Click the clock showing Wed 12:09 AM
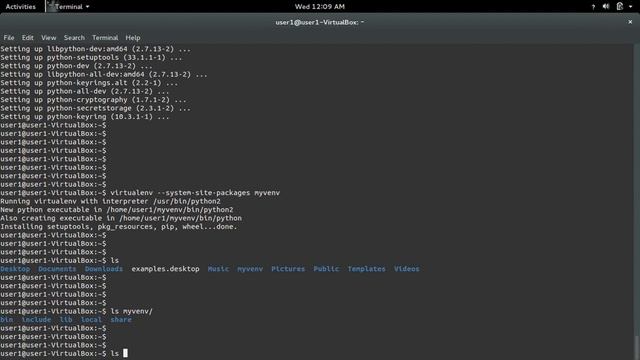 320,7
